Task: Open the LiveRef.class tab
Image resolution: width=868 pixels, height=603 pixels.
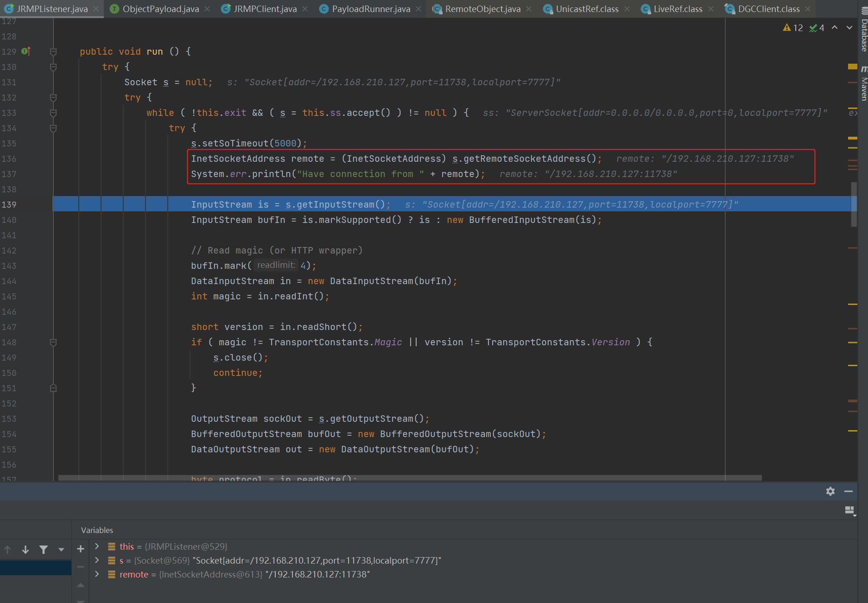Action: coord(678,9)
